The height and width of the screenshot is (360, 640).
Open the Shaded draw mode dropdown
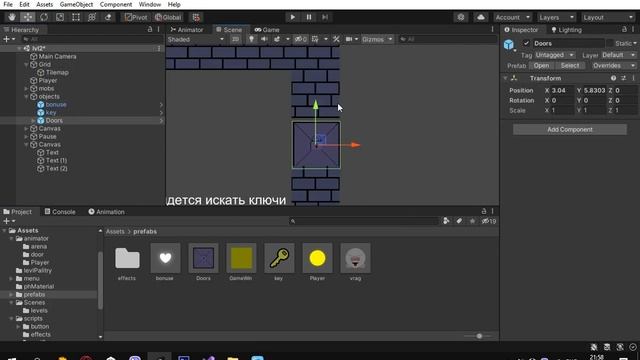click(196, 39)
